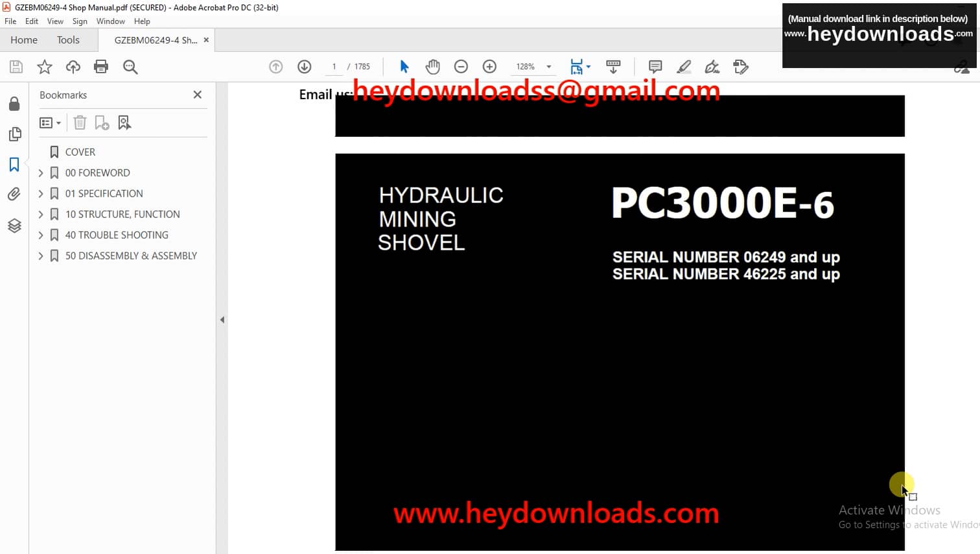980x554 pixels.
Task: Switch to the Home tab
Action: coord(24,40)
